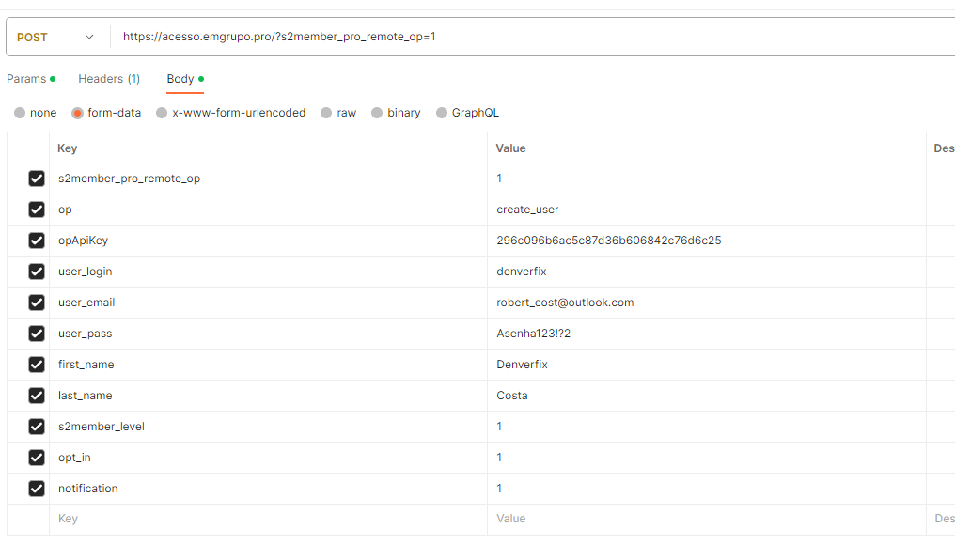This screenshot has height=560, width=955.
Task: Click the empty Key field at bottom
Action: point(188,519)
